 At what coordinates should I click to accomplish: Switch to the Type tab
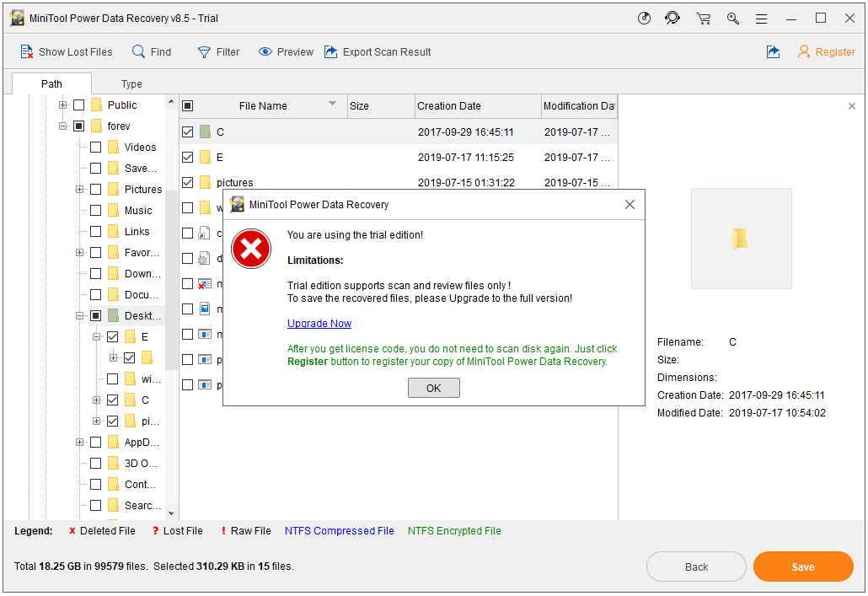[x=131, y=83]
